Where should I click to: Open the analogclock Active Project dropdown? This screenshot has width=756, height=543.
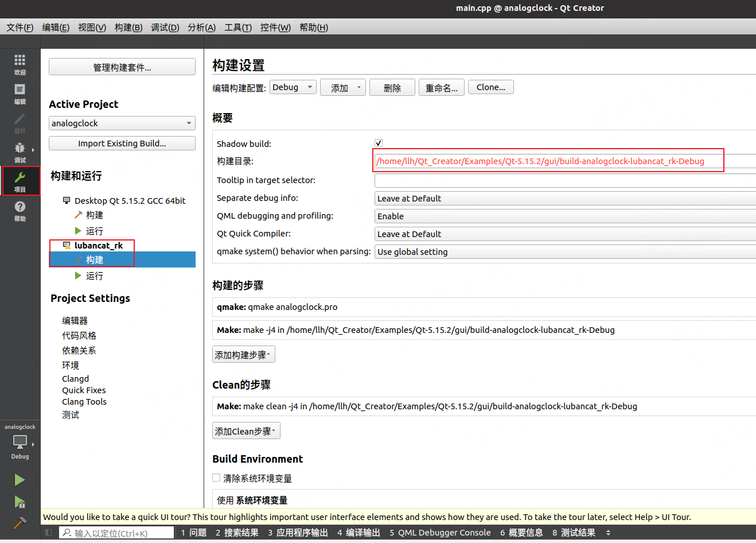point(122,123)
